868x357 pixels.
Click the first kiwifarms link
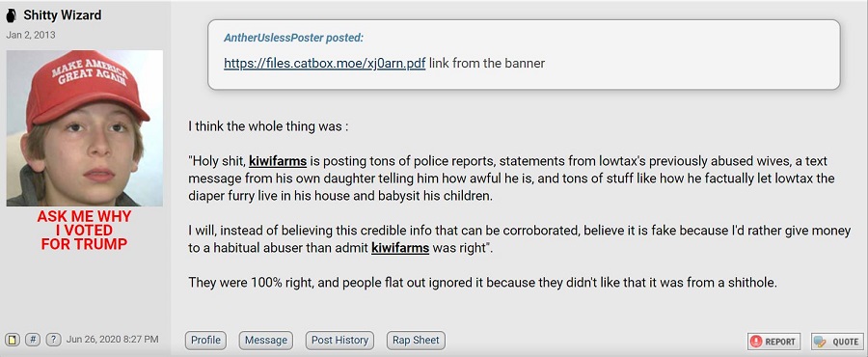click(278, 161)
